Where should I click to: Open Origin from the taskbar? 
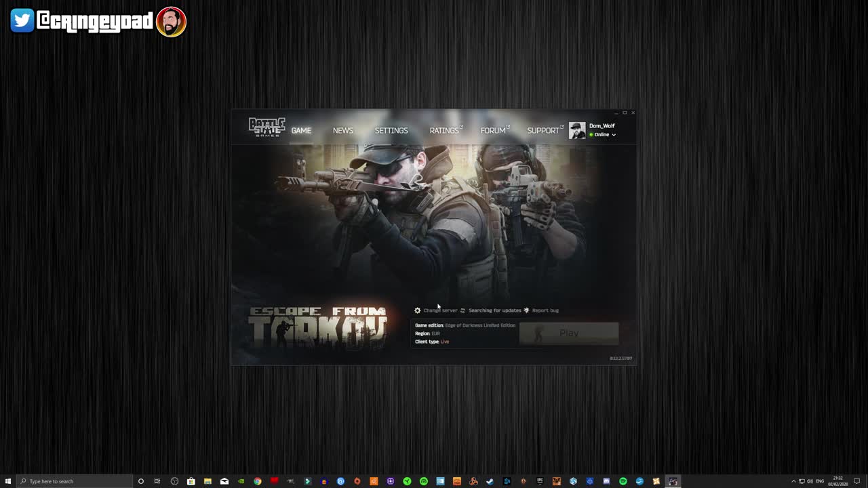click(357, 481)
